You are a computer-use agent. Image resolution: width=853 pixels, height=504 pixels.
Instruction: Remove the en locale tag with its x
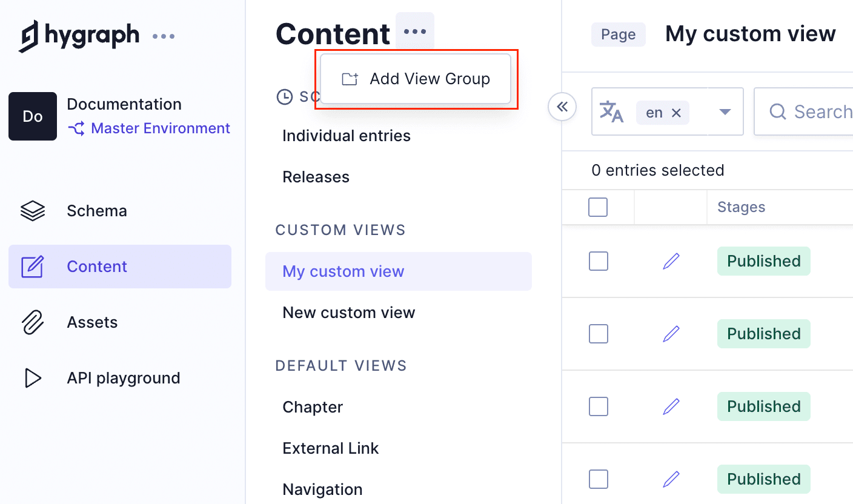coord(677,111)
